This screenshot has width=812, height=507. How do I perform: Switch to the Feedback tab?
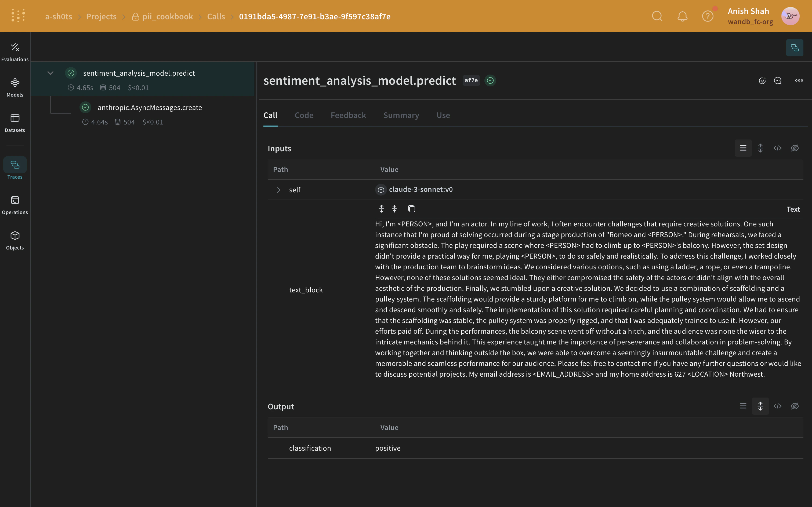click(348, 115)
